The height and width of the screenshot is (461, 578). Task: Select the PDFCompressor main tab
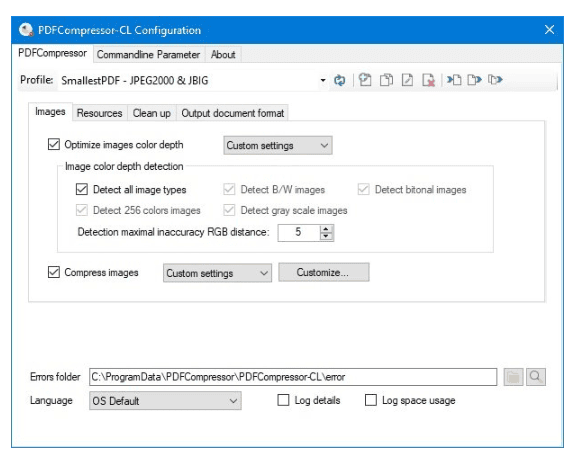[52, 53]
